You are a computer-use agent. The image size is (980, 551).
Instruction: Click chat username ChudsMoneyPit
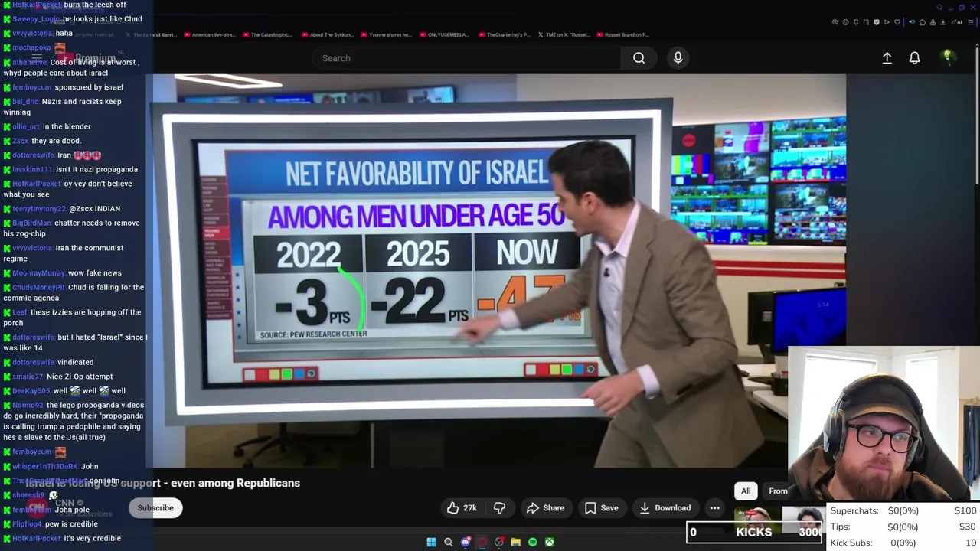coord(39,287)
